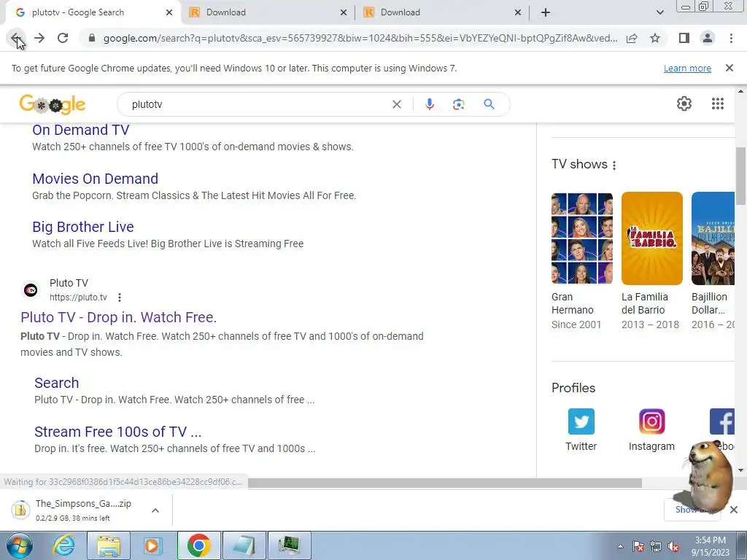Screen dimensions: 747x560
Task: Open the Big Brother Live link
Action: tap(83, 227)
